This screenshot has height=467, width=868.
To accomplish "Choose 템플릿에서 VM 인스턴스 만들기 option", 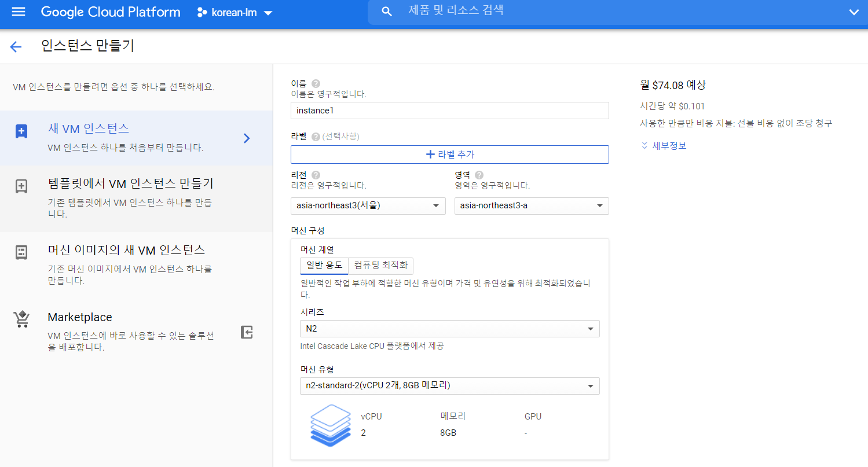I will pos(136,198).
